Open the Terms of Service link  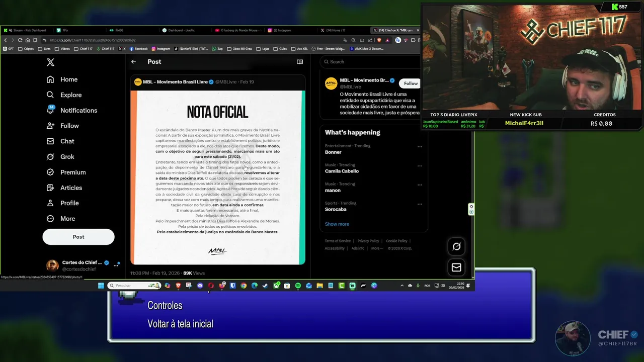click(338, 241)
